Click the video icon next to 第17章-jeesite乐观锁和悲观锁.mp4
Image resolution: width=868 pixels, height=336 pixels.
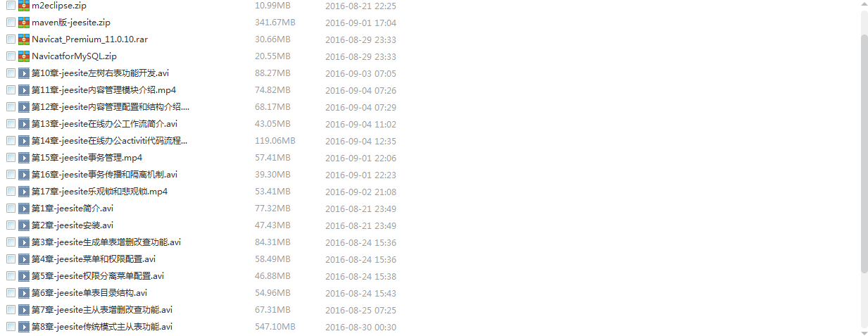pos(24,192)
